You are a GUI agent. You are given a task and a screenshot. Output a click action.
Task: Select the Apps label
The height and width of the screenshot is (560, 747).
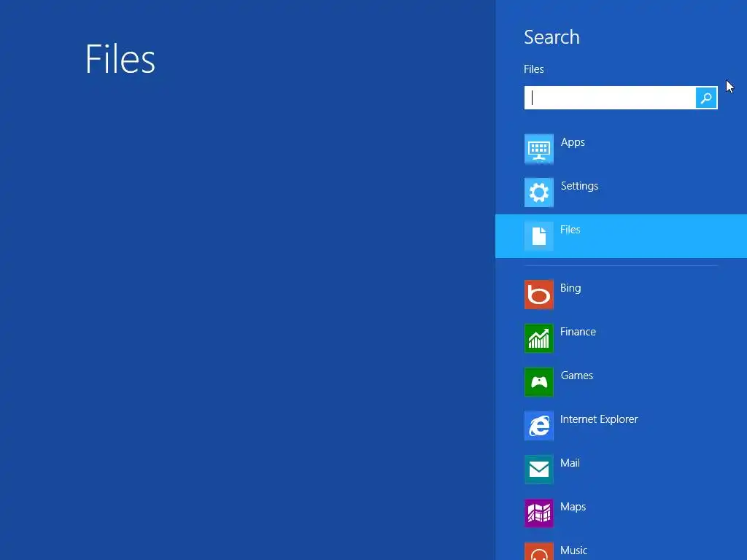tap(573, 142)
